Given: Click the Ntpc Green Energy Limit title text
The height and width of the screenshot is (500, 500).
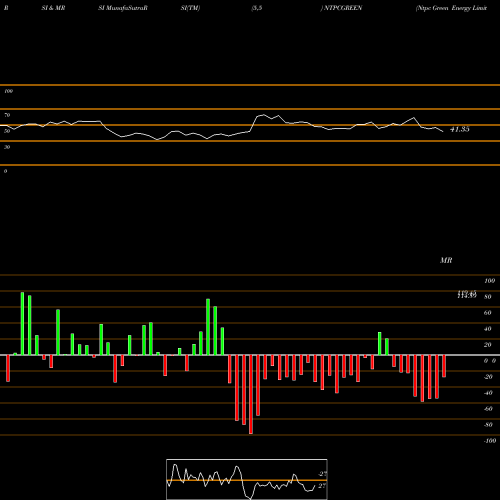Looking at the screenshot, I should [452, 8].
